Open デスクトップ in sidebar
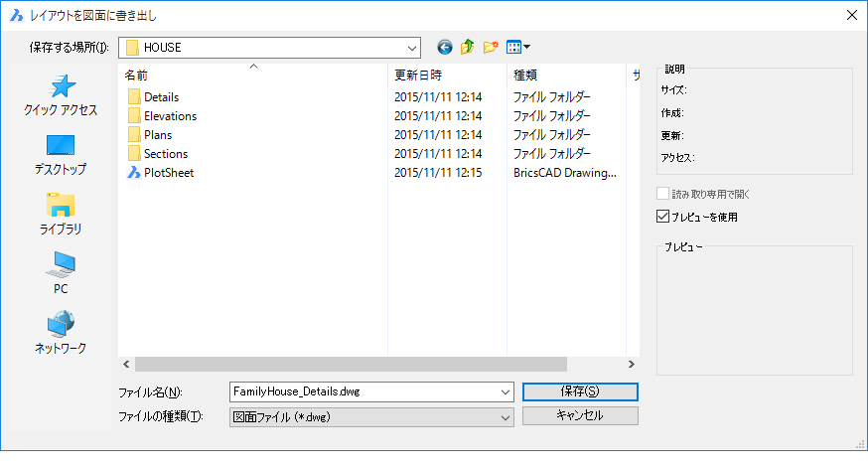The height and width of the screenshot is (467, 868). click(61, 155)
